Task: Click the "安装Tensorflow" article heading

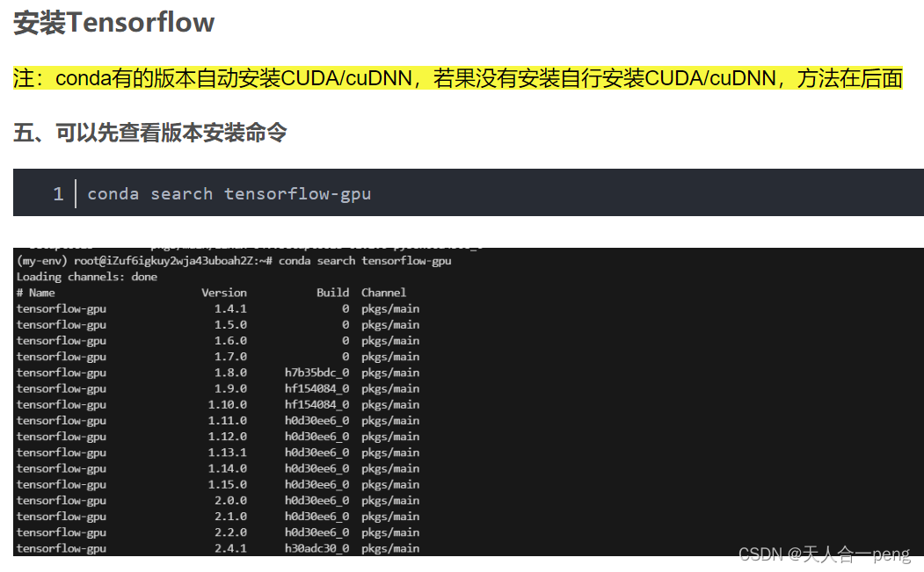Action: click(113, 23)
